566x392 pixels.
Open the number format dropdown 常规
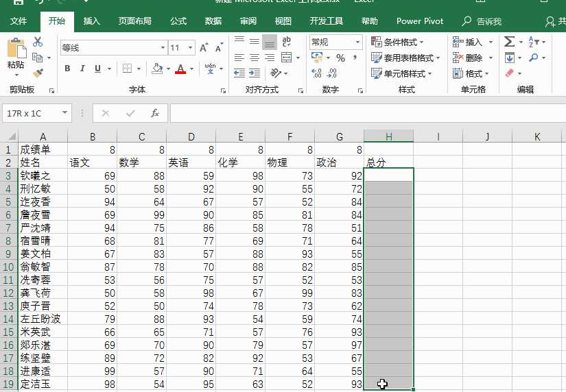click(357, 42)
